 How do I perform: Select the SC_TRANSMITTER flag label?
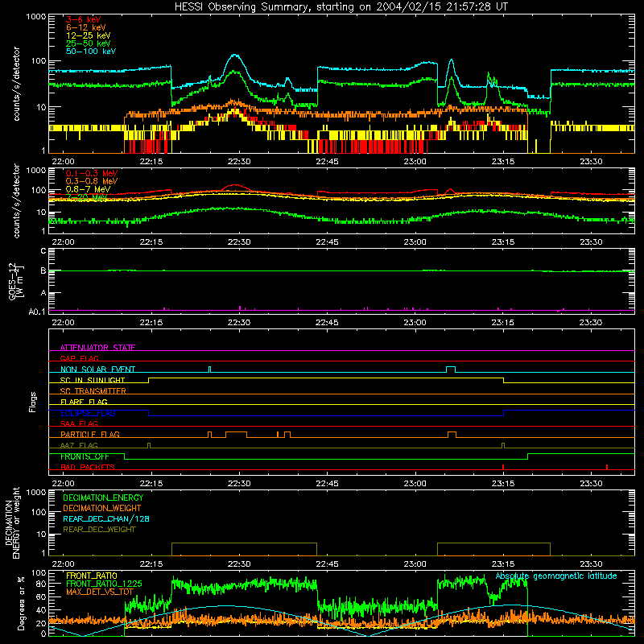tap(93, 390)
